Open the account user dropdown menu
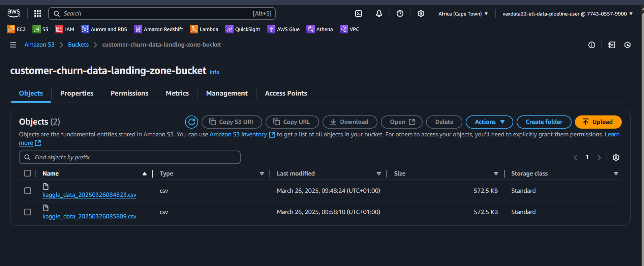 pyautogui.click(x=568, y=14)
